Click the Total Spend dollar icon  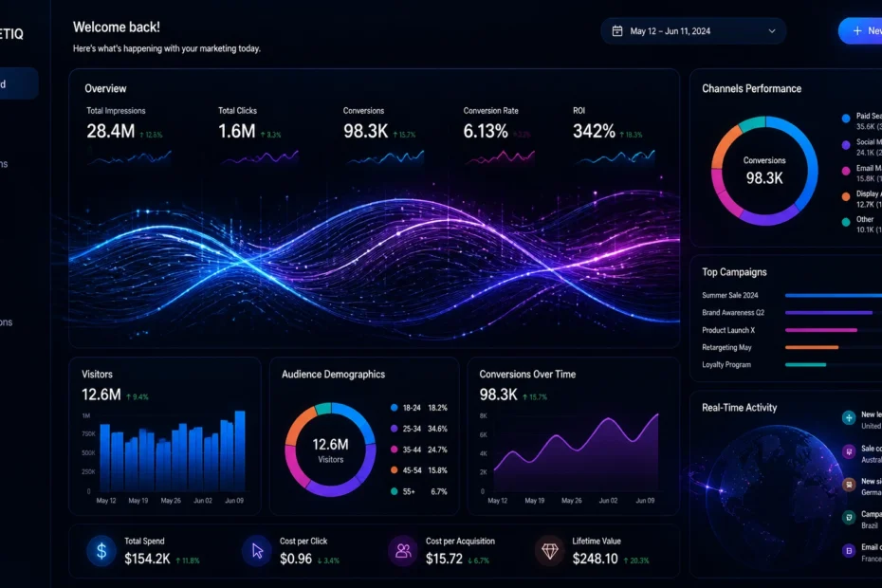[101, 551]
